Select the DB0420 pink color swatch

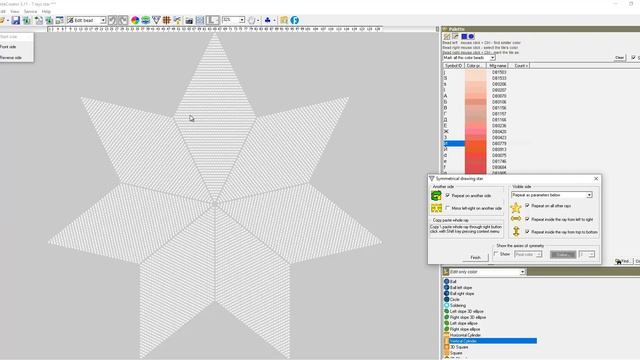coord(476,132)
